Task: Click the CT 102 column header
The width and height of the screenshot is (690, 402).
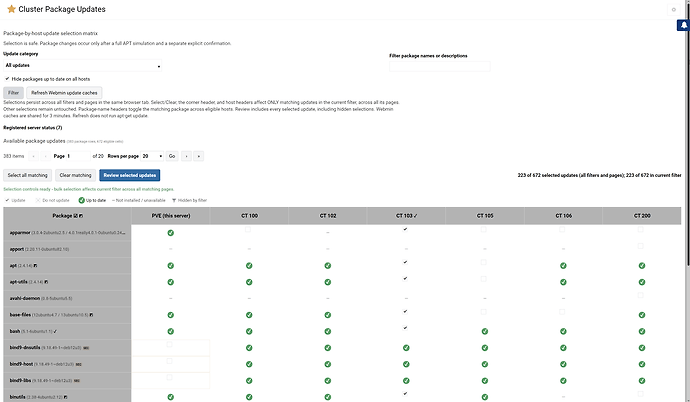Action: [x=328, y=216]
